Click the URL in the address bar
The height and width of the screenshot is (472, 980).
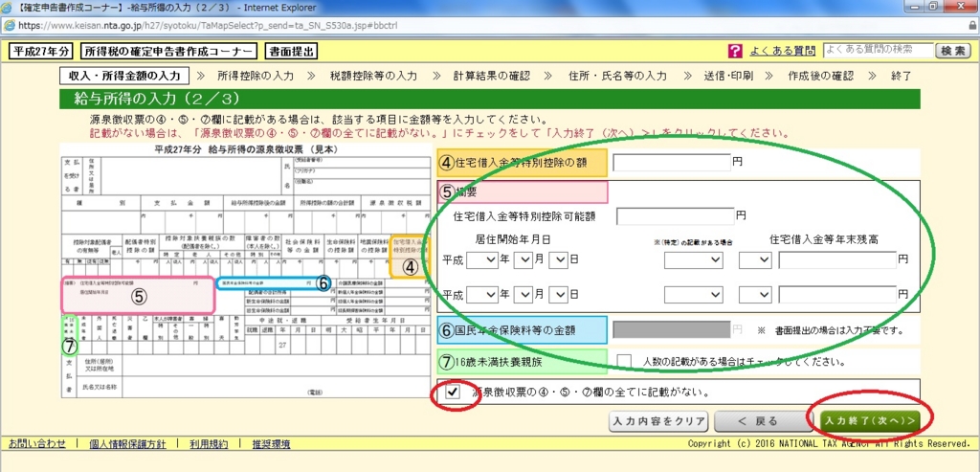click(x=208, y=26)
